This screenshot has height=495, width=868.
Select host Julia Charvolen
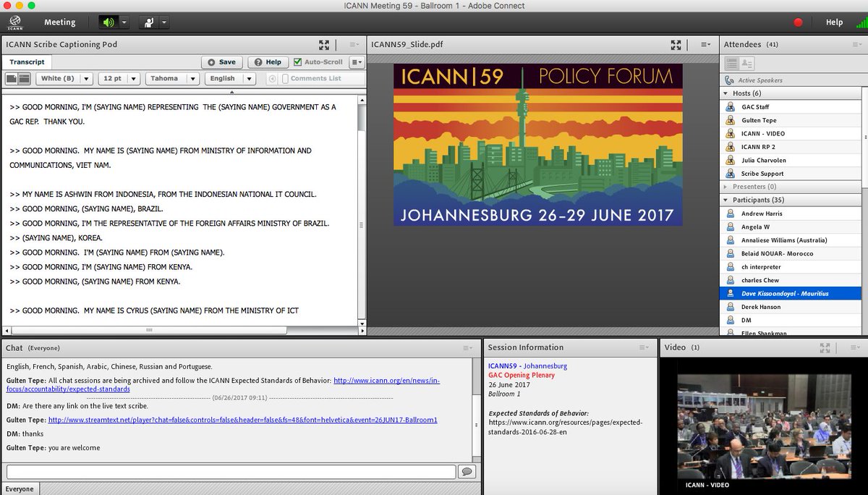pos(791,160)
